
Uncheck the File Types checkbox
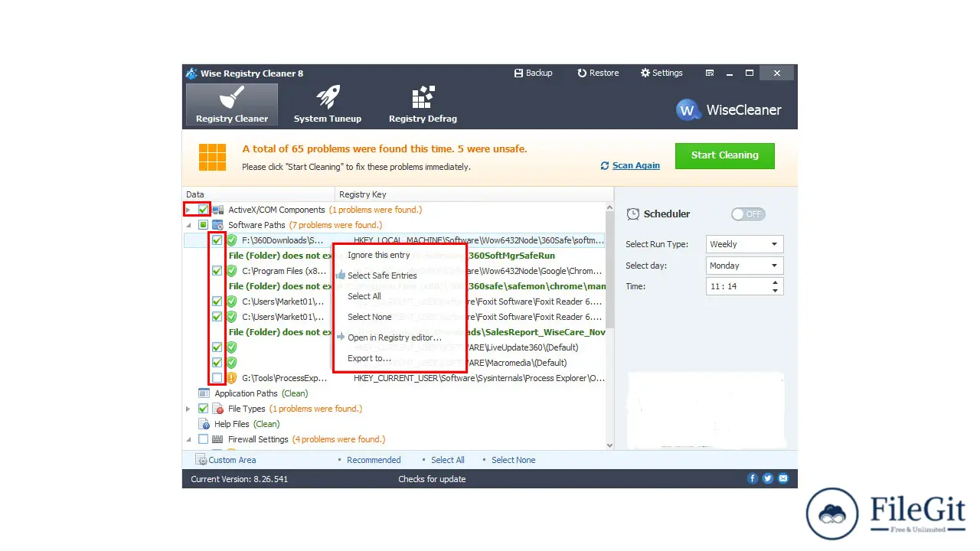[203, 409]
